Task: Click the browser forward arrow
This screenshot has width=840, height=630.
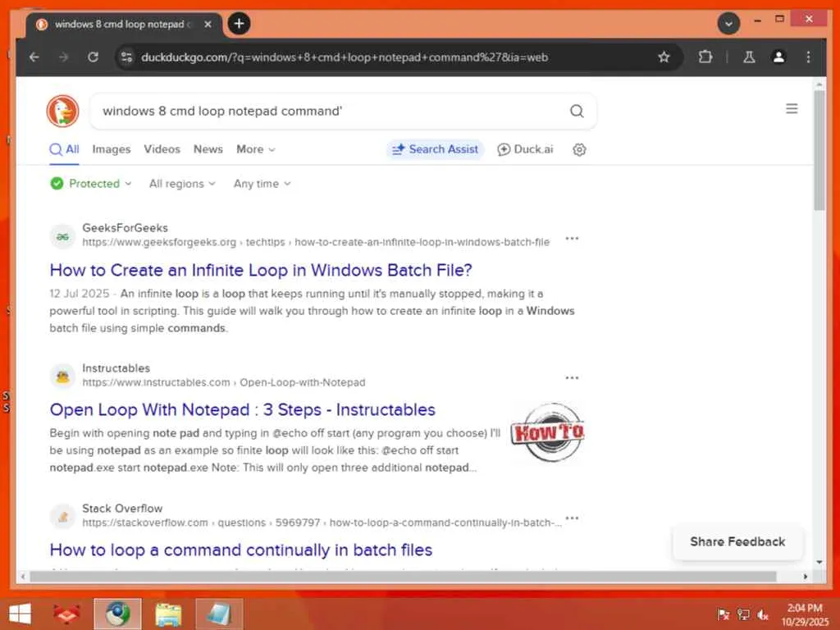Action: tap(63, 57)
